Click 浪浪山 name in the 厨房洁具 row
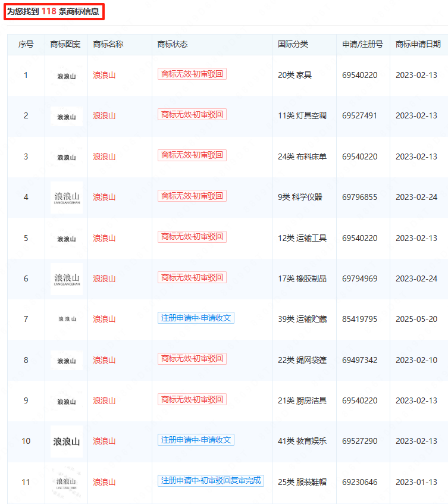 coord(104,400)
